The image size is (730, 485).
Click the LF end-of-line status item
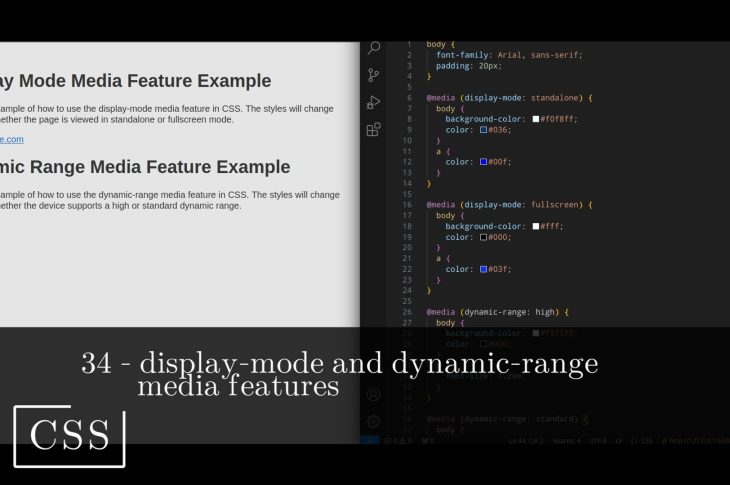[x=620, y=440]
